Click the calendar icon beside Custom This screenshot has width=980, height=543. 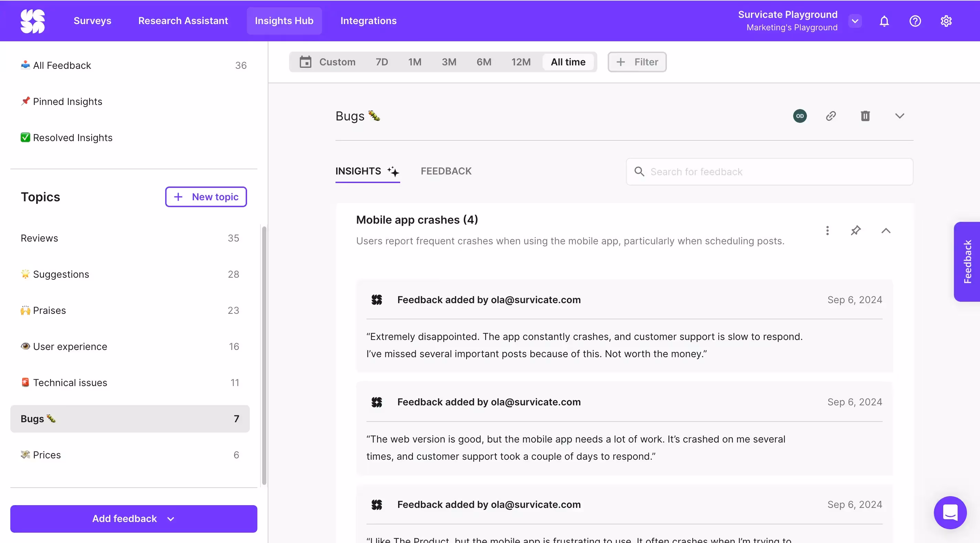(305, 62)
